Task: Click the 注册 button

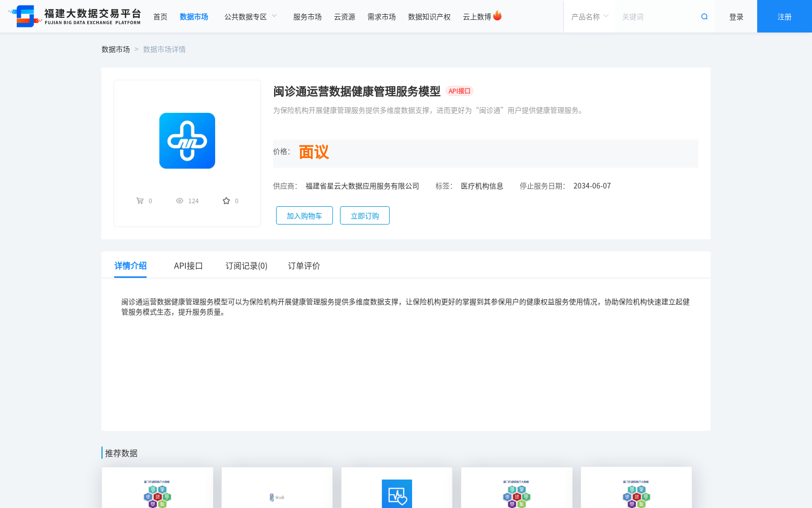Action: click(785, 16)
